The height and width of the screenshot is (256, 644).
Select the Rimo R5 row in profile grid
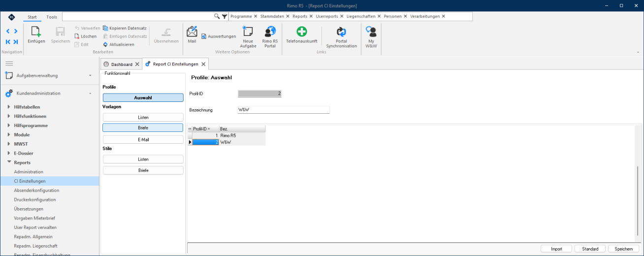[x=227, y=135]
